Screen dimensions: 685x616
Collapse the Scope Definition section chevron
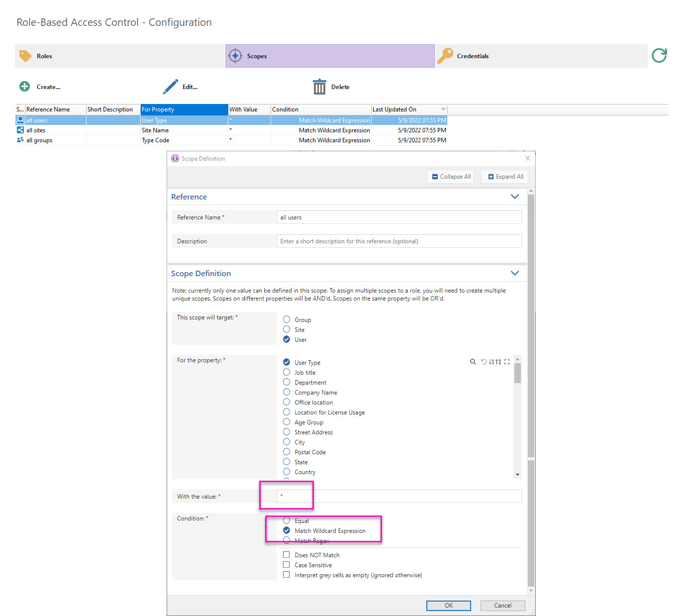tap(515, 273)
